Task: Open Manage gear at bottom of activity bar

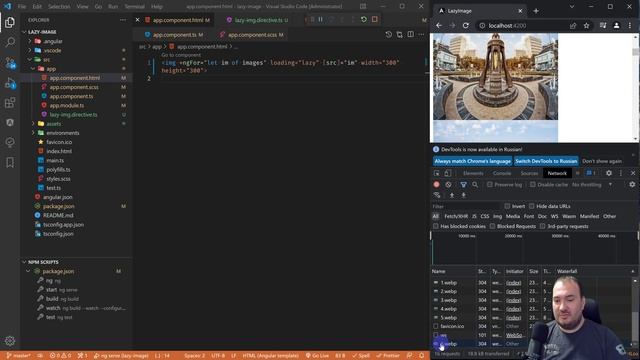Action: pos(10,340)
